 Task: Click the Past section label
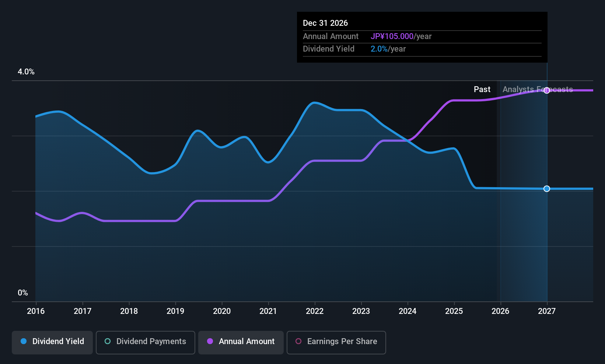click(x=482, y=90)
